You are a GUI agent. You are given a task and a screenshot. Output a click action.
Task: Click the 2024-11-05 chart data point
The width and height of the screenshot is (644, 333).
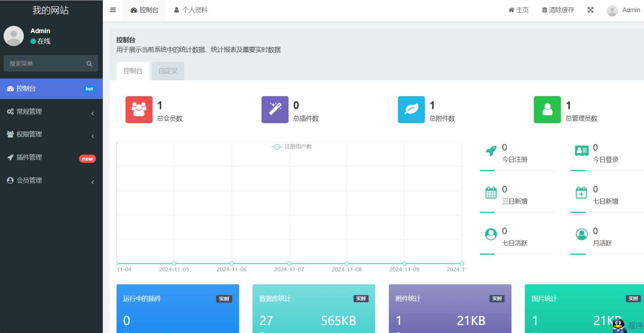(174, 263)
